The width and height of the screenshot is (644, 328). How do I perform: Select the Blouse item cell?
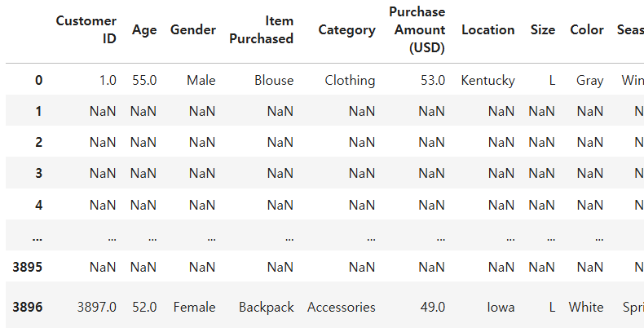pyautogui.click(x=274, y=80)
